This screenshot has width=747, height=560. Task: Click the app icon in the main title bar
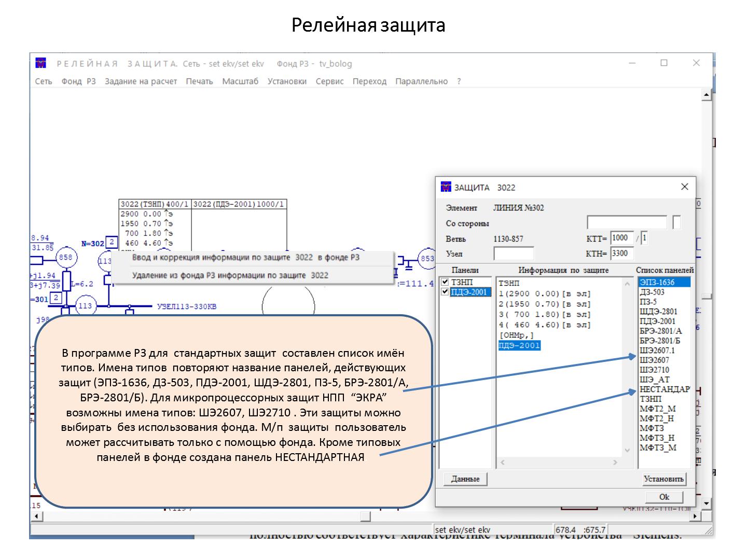pos(41,63)
